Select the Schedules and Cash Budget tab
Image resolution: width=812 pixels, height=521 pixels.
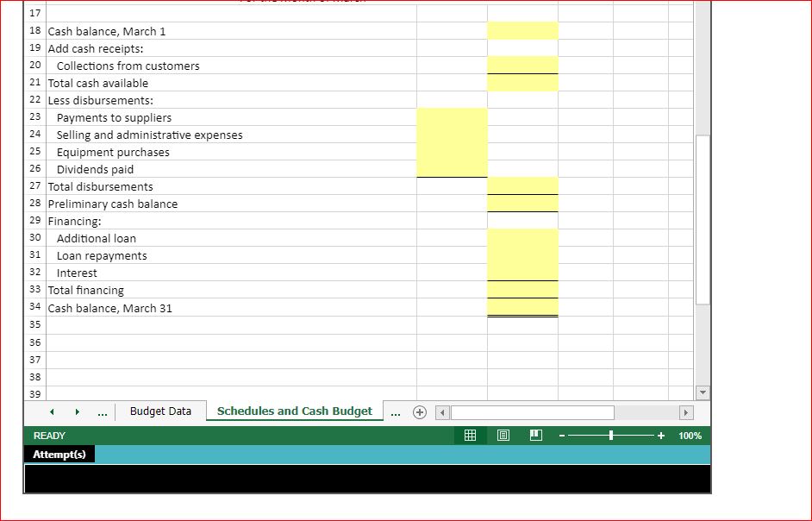pyautogui.click(x=296, y=411)
